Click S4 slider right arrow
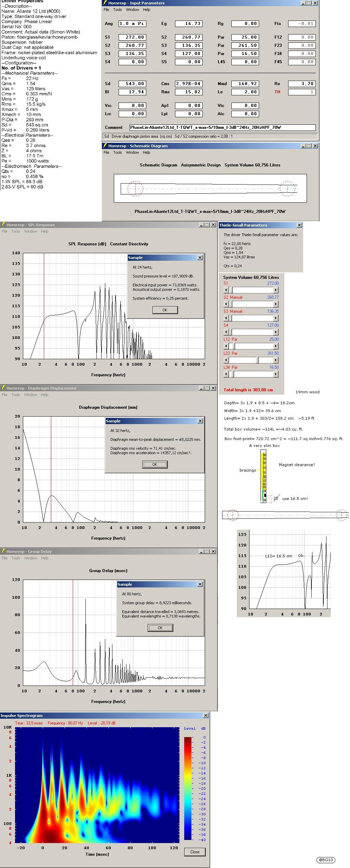 (x=276, y=332)
